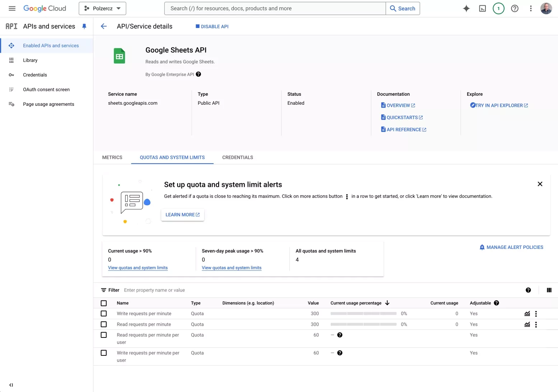Open the notifications badge showing 1
This screenshot has height=392, width=558.
click(x=498, y=8)
